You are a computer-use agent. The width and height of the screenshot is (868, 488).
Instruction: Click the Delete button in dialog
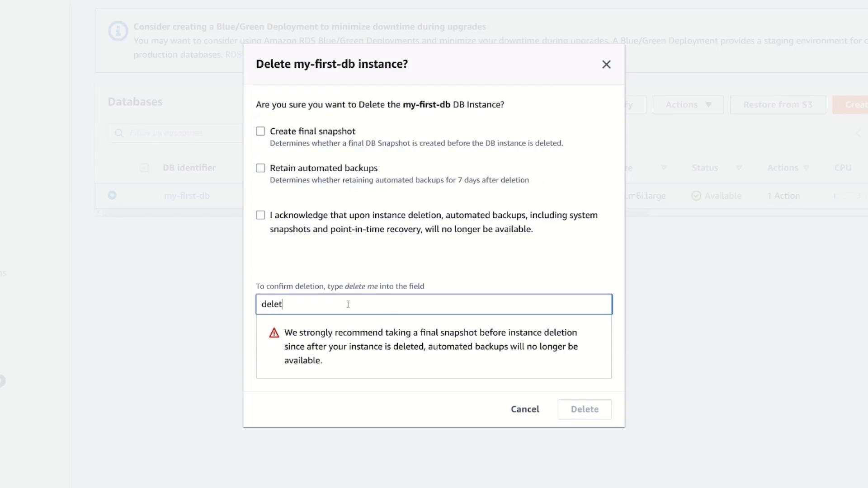click(x=584, y=409)
